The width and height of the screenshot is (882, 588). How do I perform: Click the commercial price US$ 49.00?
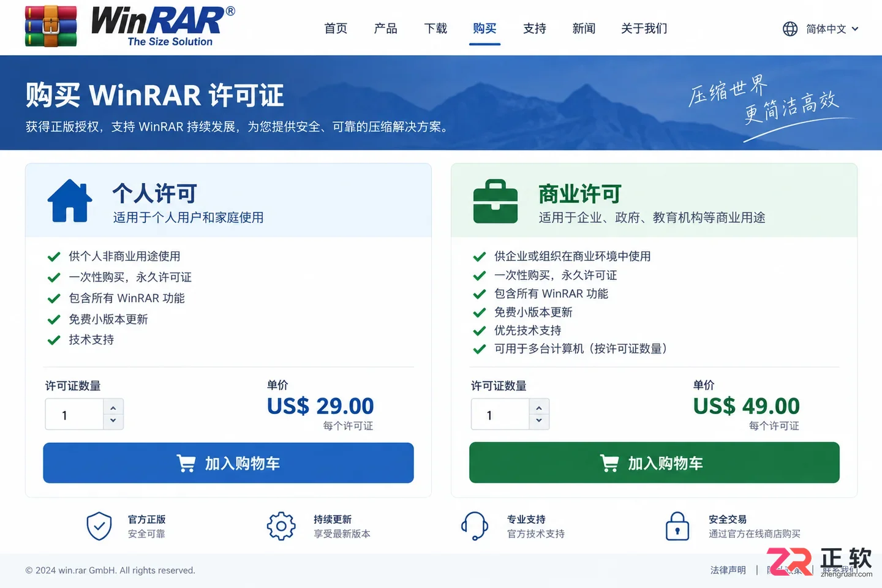click(x=746, y=406)
